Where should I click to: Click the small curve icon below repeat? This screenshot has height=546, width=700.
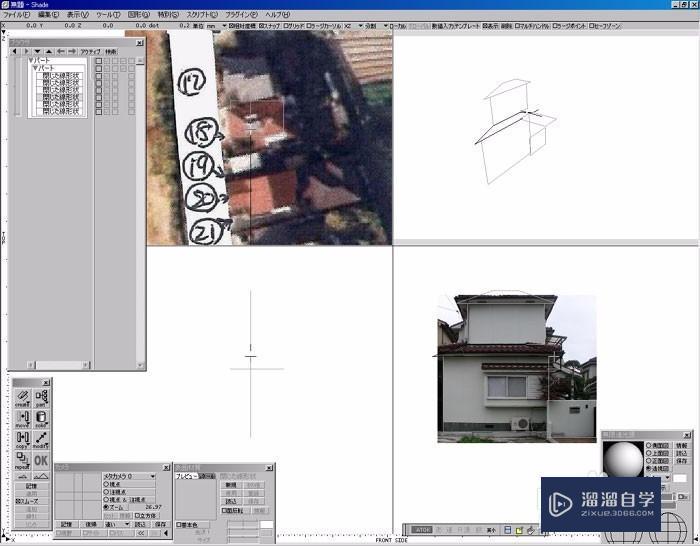tap(22, 476)
